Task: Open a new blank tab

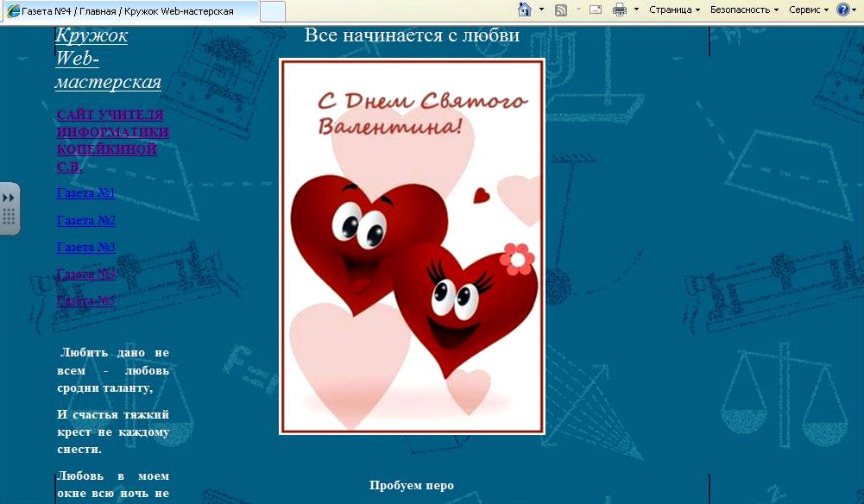Action: pos(272,11)
